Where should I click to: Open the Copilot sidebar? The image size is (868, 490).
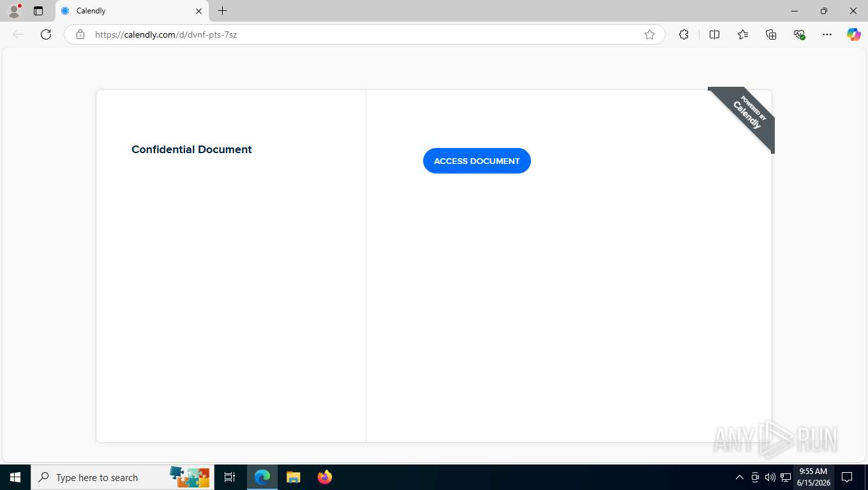coord(853,34)
